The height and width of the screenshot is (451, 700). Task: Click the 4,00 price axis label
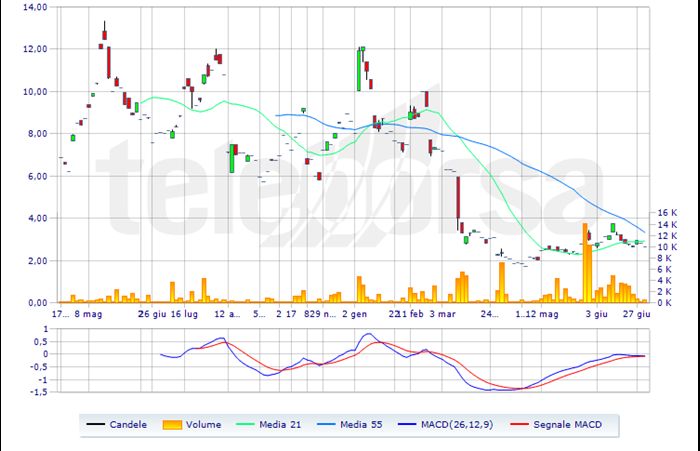38,218
